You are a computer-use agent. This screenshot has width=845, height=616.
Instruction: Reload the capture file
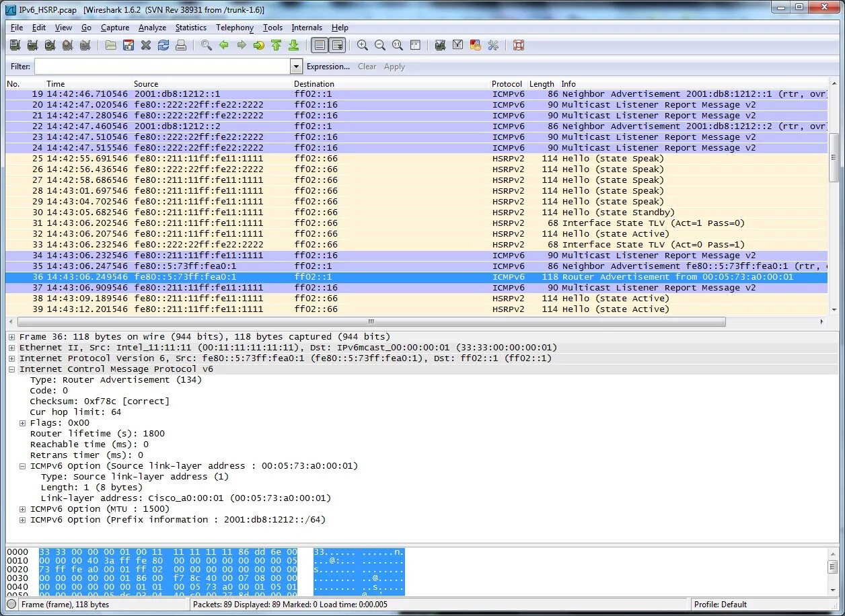click(163, 45)
